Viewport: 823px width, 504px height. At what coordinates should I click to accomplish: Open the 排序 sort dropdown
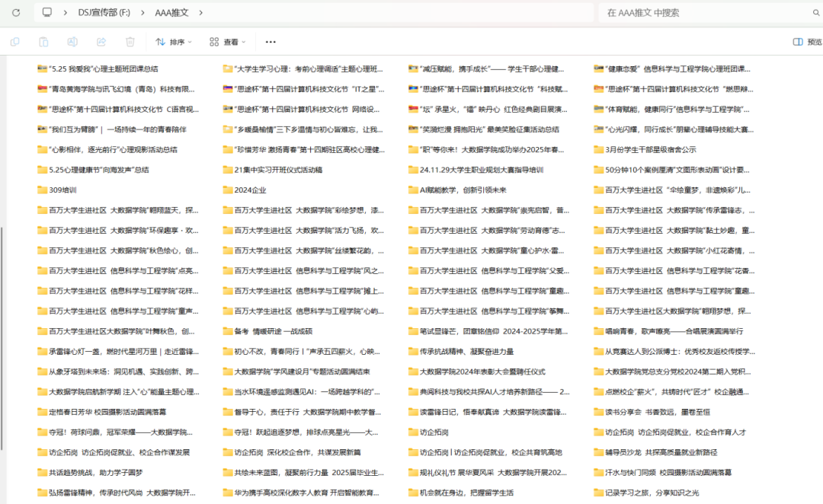[x=173, y=42]
